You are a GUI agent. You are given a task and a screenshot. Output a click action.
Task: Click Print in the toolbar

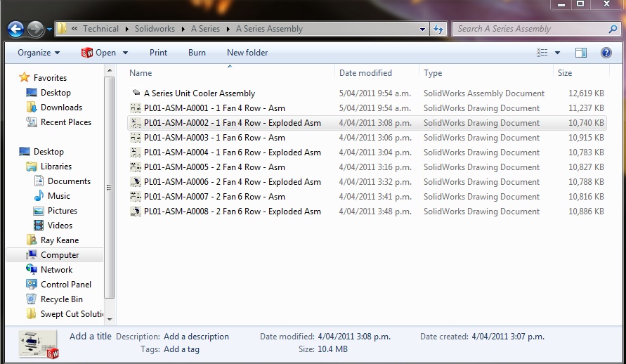pyautogui.click(x=159, y=53)
